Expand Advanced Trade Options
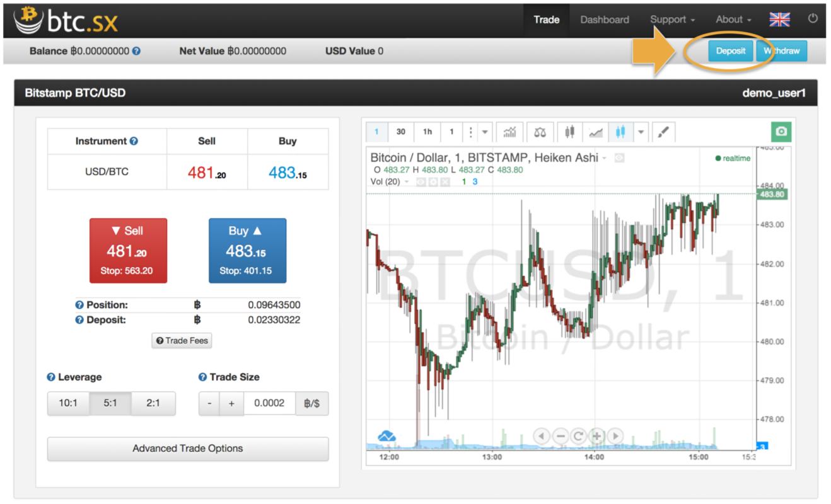The width and height of the screenshot is (831, 504). pyautogui.click(x=188, y=449)
